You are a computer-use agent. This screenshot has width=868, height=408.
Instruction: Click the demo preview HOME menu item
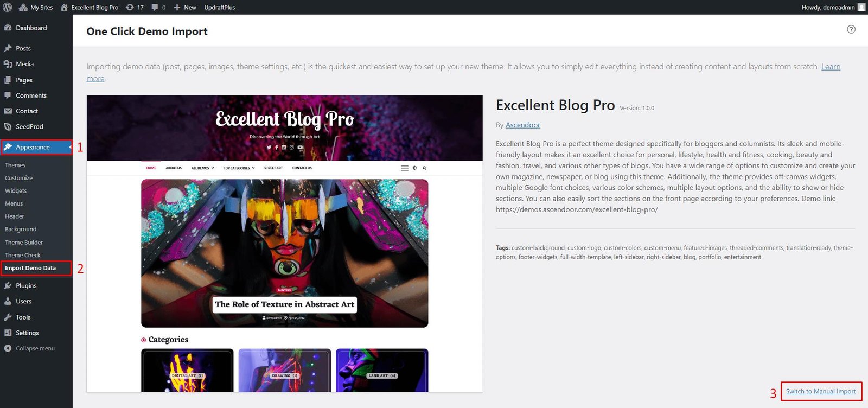coord(151,168)
